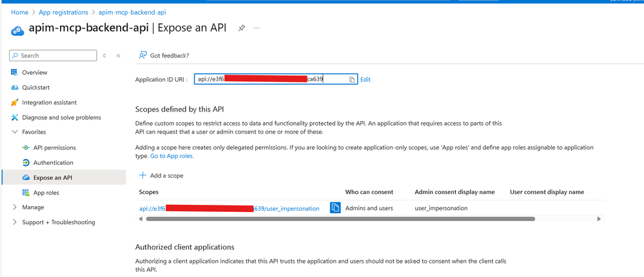Follow the Go to App roles link
The height and width of the screenshot is (277, 644).
click(x=171, y=156)
